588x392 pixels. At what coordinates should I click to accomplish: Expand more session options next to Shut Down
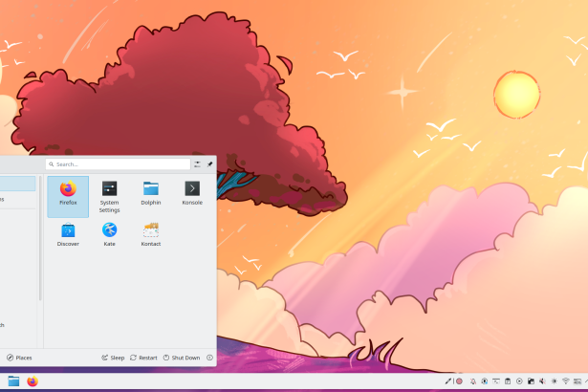209,358
